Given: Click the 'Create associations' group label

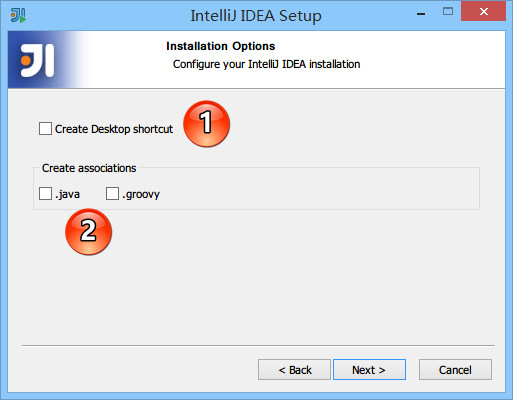Looking at the screenshot, I should tap(89, 168).
